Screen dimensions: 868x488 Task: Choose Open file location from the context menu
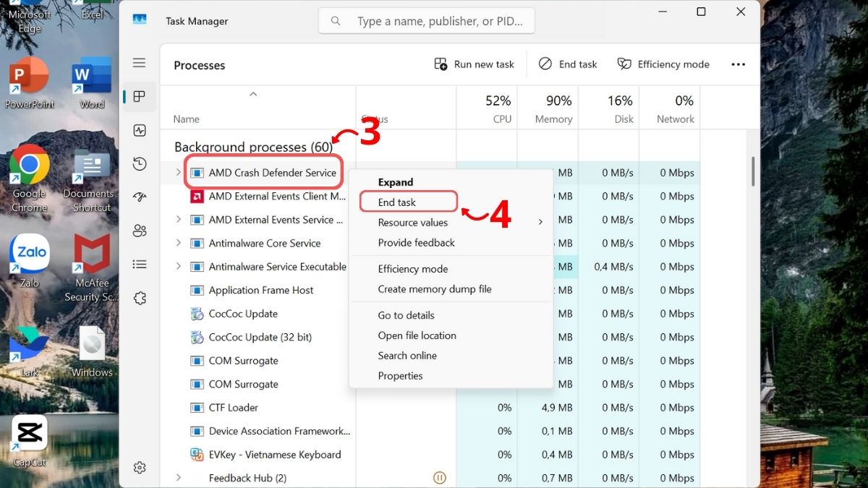coord(417,335)
